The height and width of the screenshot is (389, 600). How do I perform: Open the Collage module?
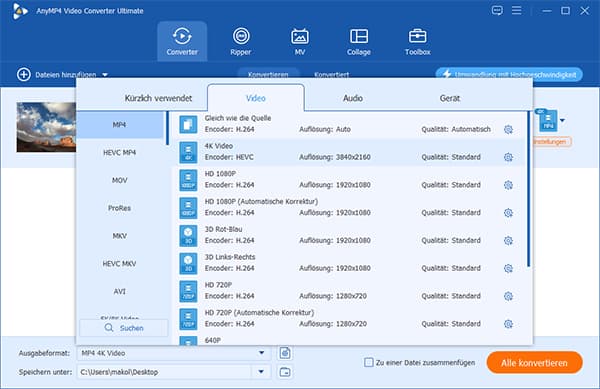pyautogui.click(x=359, y=41)
